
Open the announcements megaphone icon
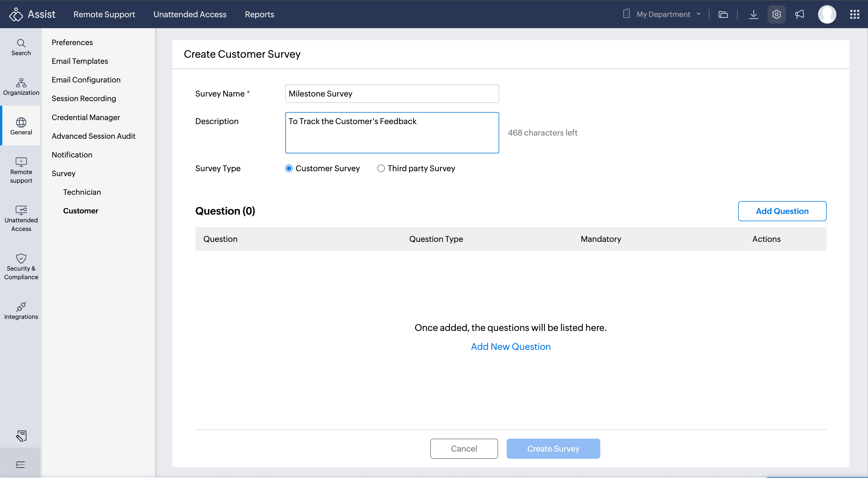coord(799,14)
